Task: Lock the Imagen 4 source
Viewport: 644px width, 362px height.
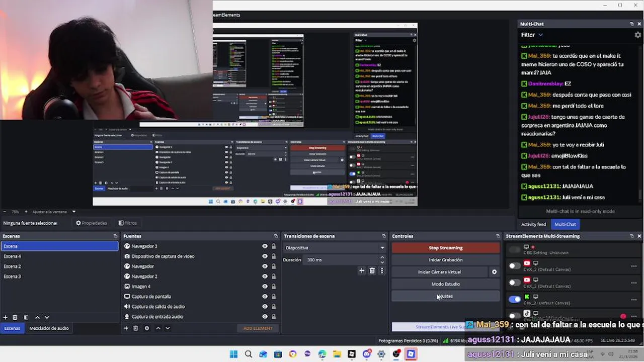Action: tap(274, 287)
